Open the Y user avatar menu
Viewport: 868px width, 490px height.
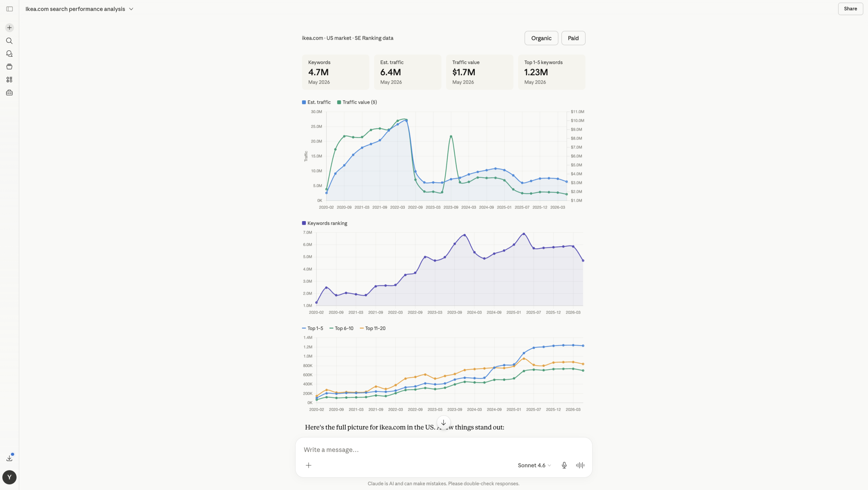(9, 477)
